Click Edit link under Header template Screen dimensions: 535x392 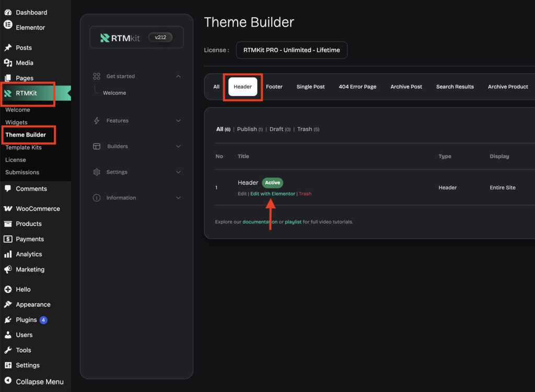[242, 194]
